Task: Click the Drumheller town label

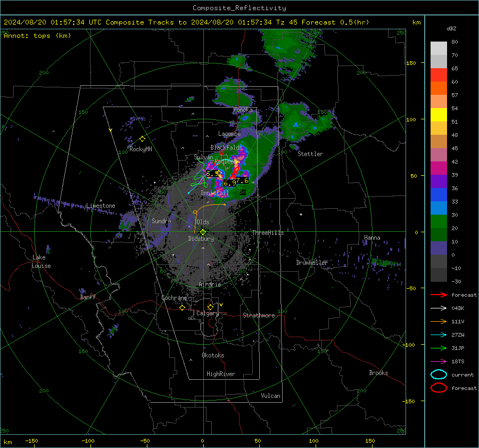Action: [312, 263]
